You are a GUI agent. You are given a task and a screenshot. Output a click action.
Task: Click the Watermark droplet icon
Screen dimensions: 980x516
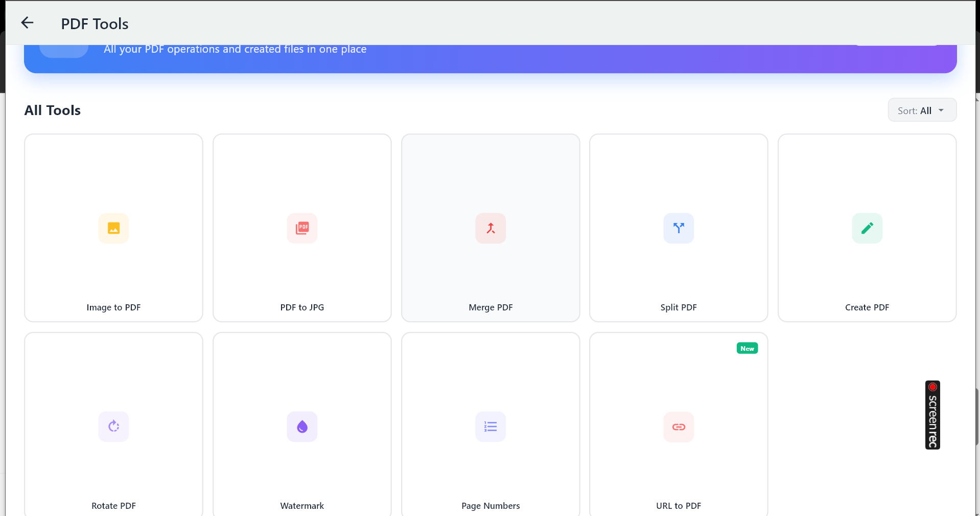[x=302, y=427]
